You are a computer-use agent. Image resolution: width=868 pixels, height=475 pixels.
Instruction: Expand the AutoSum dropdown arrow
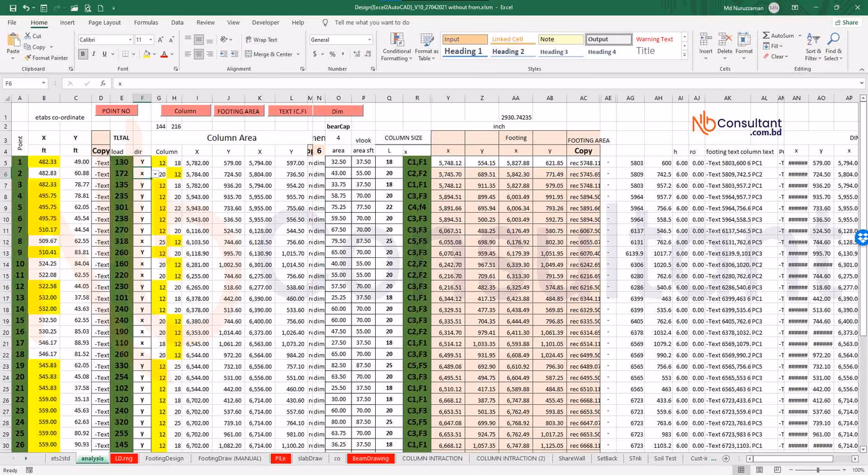click(x=799, y=36)
